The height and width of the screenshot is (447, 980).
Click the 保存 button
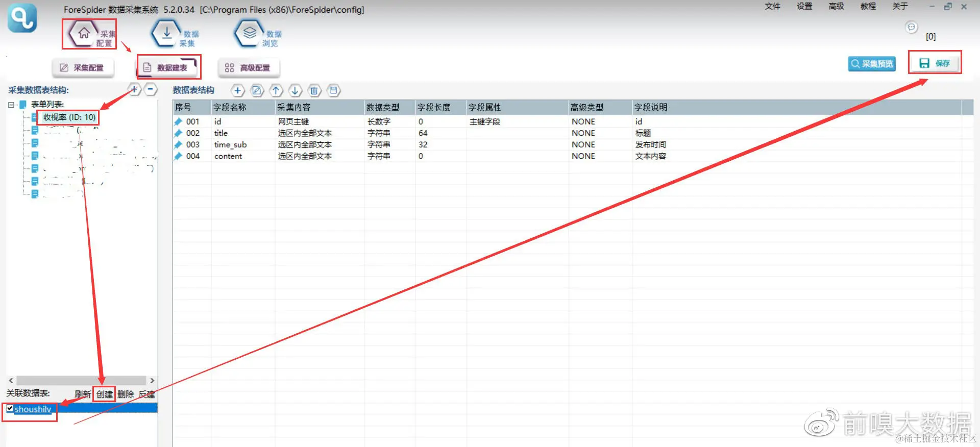(x=935, y=63)
